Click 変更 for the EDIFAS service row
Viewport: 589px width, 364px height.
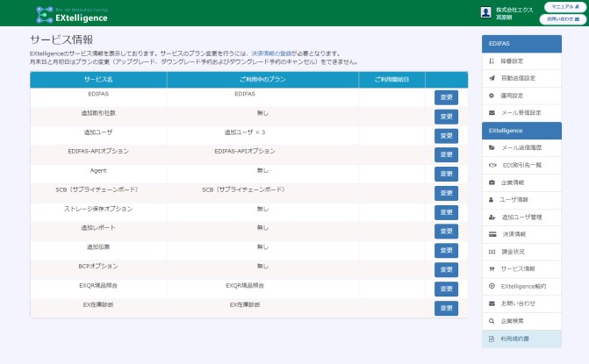point(446,97)
